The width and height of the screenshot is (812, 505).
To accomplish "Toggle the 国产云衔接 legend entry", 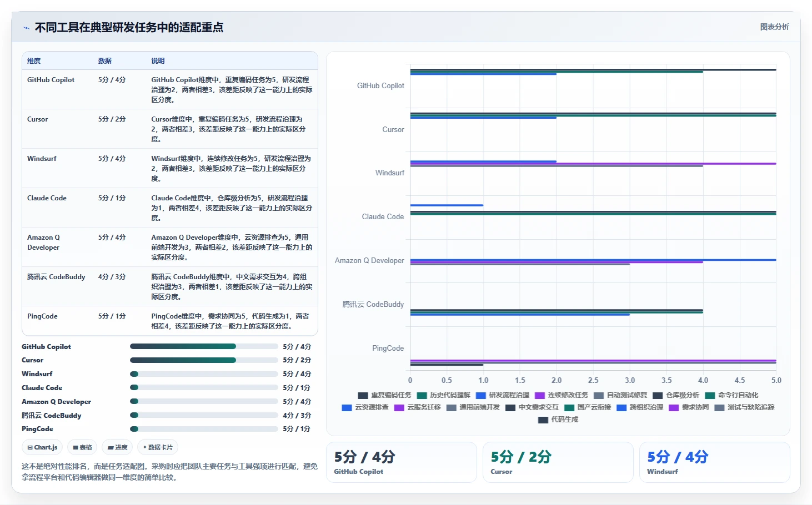I will (x=588, y=407).
